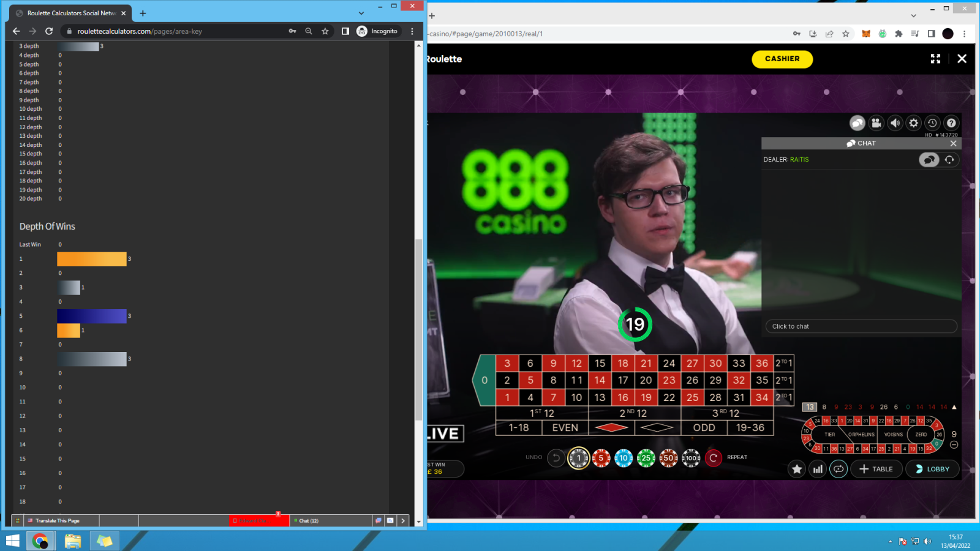Expand the bottom bar arrow chevron
The image size is (980, 551).
403,521
